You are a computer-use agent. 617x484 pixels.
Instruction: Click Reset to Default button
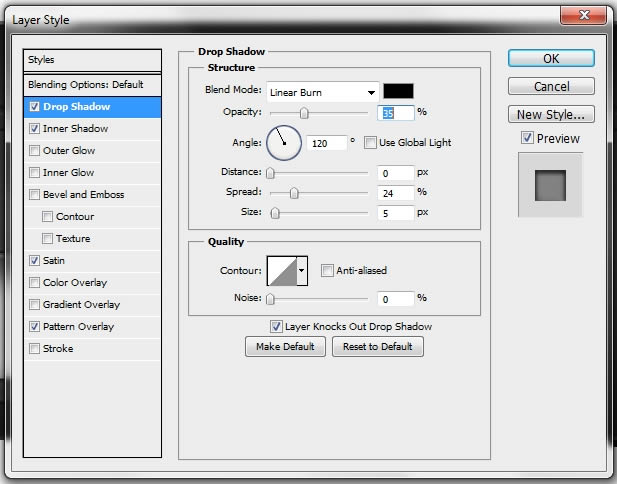378,347
